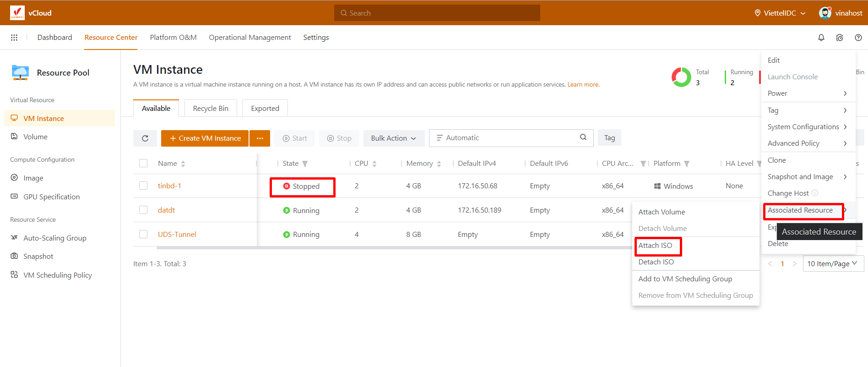The width and height of the screenshot is (868, 367).
Task: Sort by the Name column arrows
Action: click(x=183, y=164)
